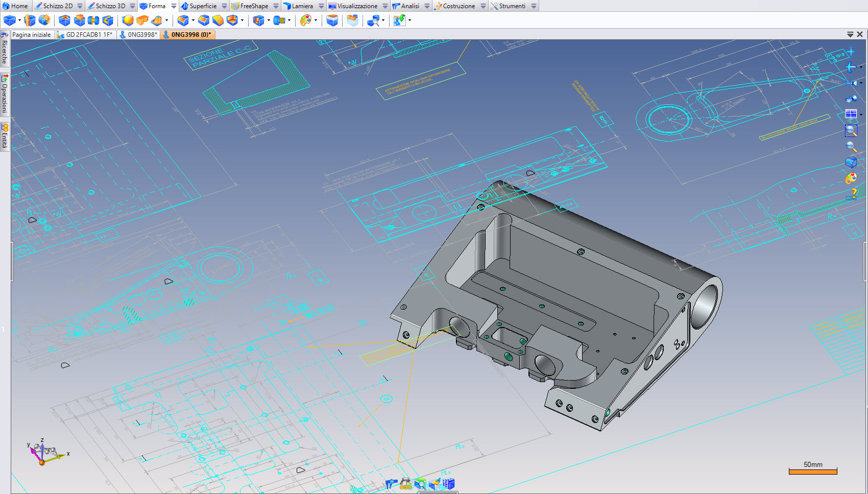Open the document tabs list dropdown arrow
Image resolution: width=868 pixels, height=494 pixels.
(x=850, y=34)
